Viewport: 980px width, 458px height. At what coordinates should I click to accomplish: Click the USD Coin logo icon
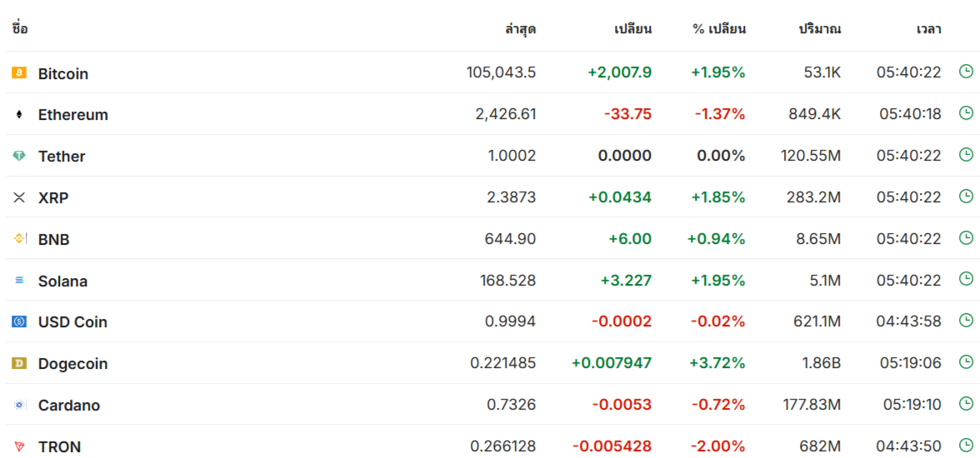(19, 321)
